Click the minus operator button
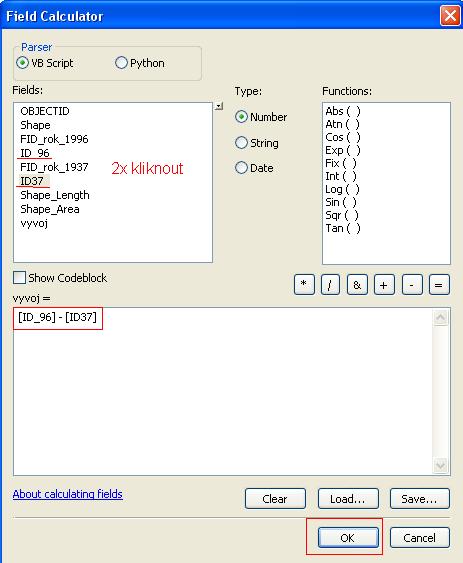This screenshot has width=463, height=563. (x=412, y=285)
